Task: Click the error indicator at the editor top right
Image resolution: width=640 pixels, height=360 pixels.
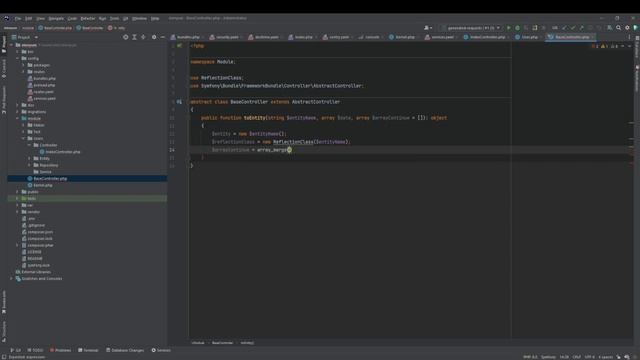Action: pos(595,46)
